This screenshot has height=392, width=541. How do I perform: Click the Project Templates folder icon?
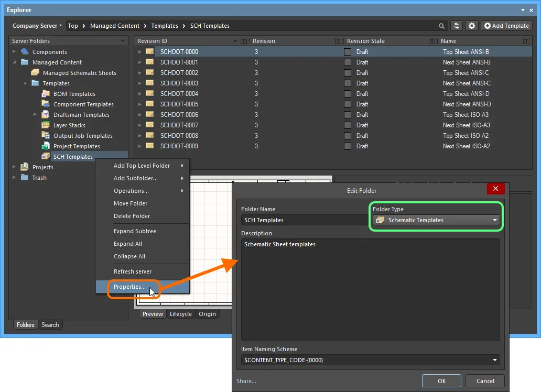pyautogui.click(x=46, y=146)
